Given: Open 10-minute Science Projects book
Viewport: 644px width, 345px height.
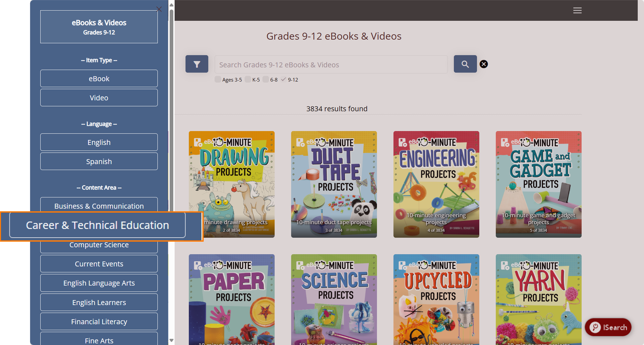Looking at the screenshot, I should point(334,299).
